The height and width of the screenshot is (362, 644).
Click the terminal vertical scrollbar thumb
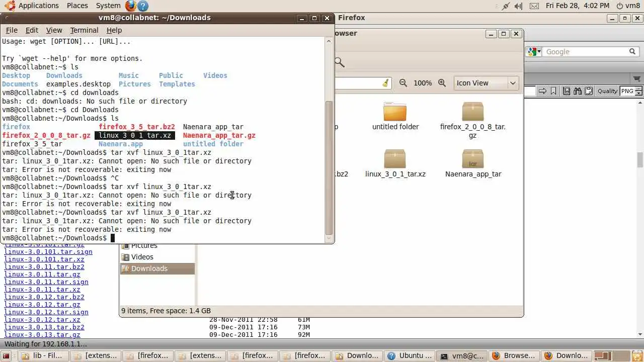(330, 168)
